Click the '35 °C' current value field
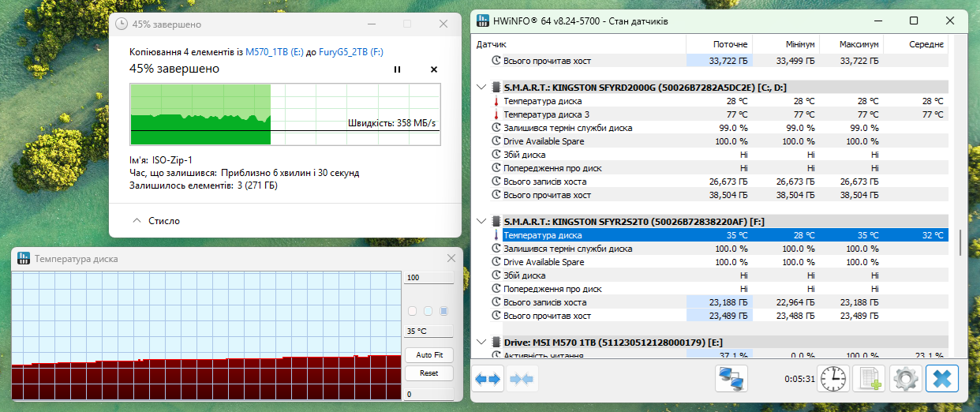This screenshot has width=980, height=412. pyautogui.click(x=429, y=331)
